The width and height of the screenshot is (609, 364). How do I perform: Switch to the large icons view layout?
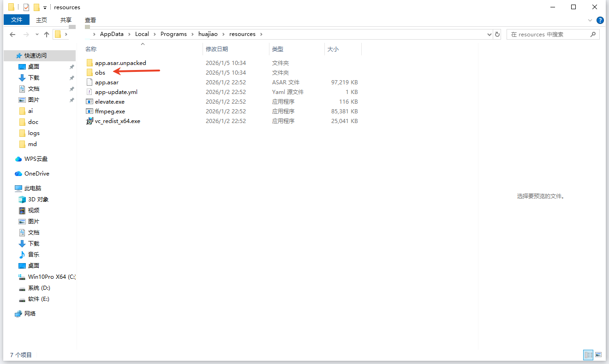click(x=598, y=355)
